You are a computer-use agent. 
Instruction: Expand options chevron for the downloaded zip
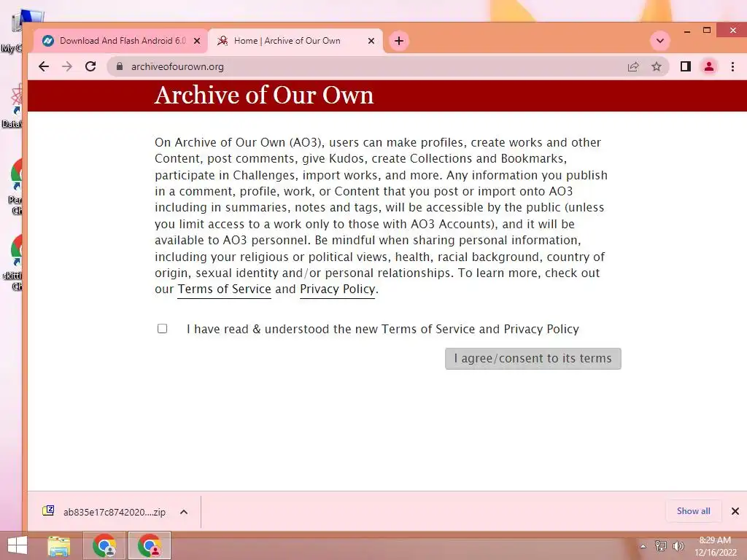[184, 512]
